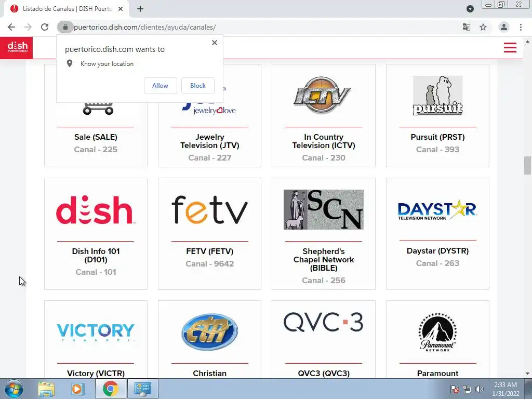Open the Chrome three-dot menu
The width and height of the screenshot is (532, 399).
coord(521,27)
